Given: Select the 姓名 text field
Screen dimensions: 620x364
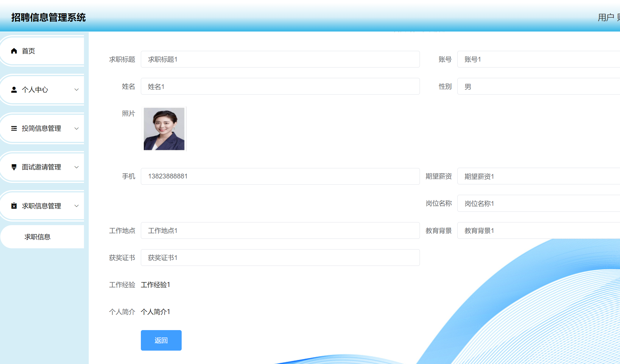Looking at the screenshot, I should [280, 87].
